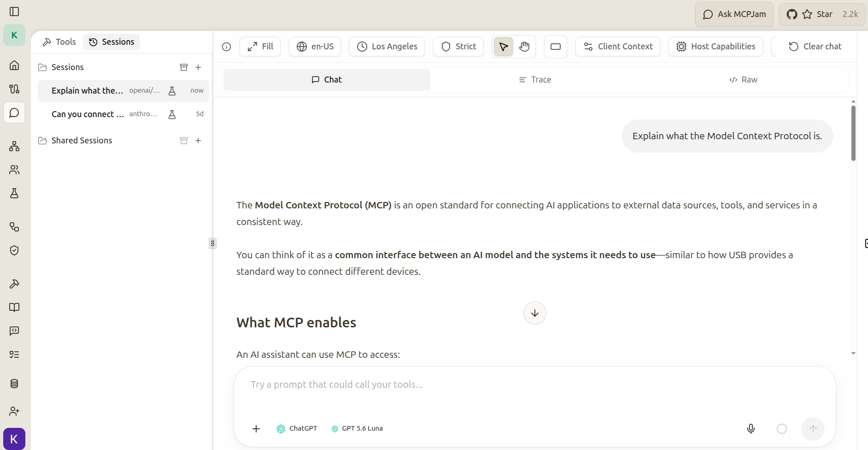The image size is (868, 450).
Task: Click the Ask MCPJam button
Action: [x=734, y=14]
